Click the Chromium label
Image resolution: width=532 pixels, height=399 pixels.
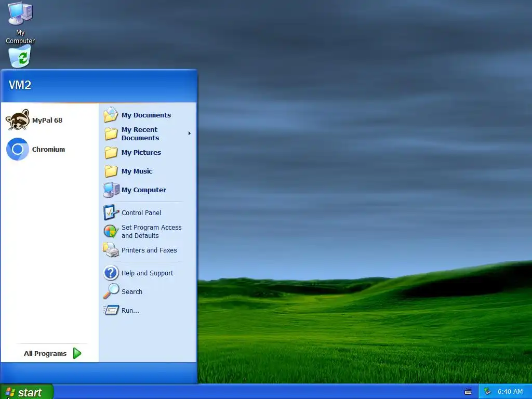48,149
